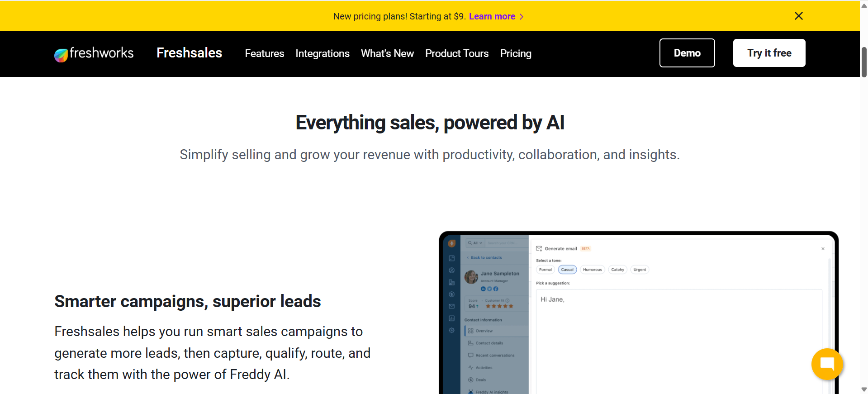Screen dimensions: 868x394
Task: Click the Facebook icon under Jane Sampleton
Action: coord(496,289)
